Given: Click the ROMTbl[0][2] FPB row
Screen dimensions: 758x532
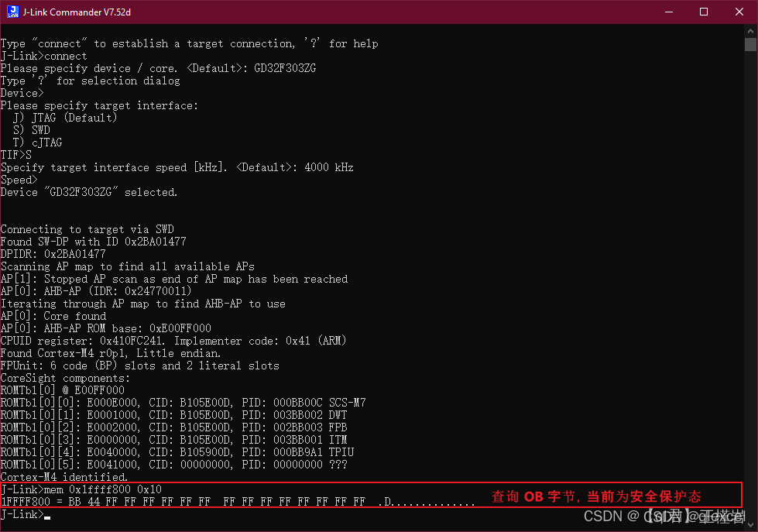Looking at the screenshot, I should pos(174,427).
